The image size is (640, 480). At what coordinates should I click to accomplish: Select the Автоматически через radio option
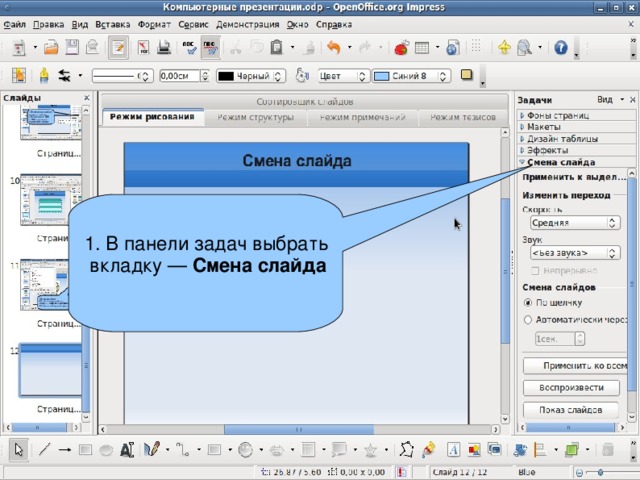(x=528, y=320)
